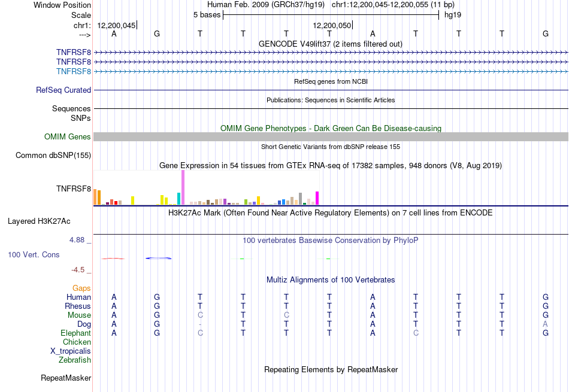The image size is (569, 392).
Task: Click the light-blue TNFRSF8 transcript label
Action: click(x=73, y=71)
